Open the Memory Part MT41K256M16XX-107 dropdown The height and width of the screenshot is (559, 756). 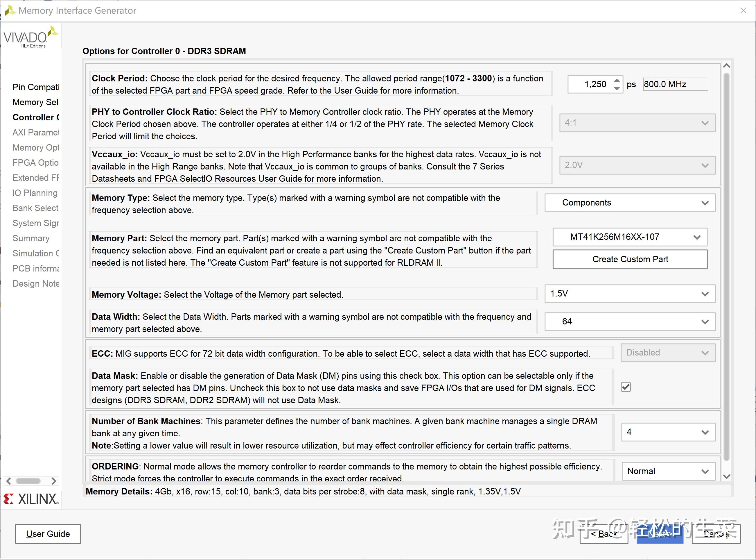coord(630,237)
